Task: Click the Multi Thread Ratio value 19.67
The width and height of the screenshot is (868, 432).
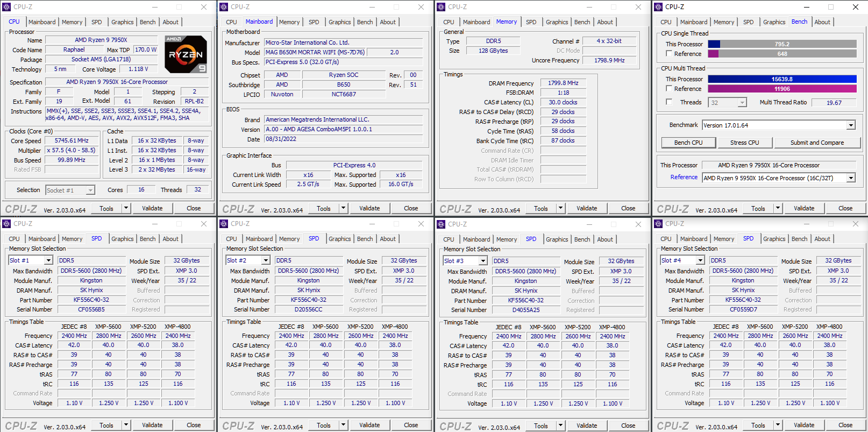Action: pyautogui.click(x=834, y=103)
